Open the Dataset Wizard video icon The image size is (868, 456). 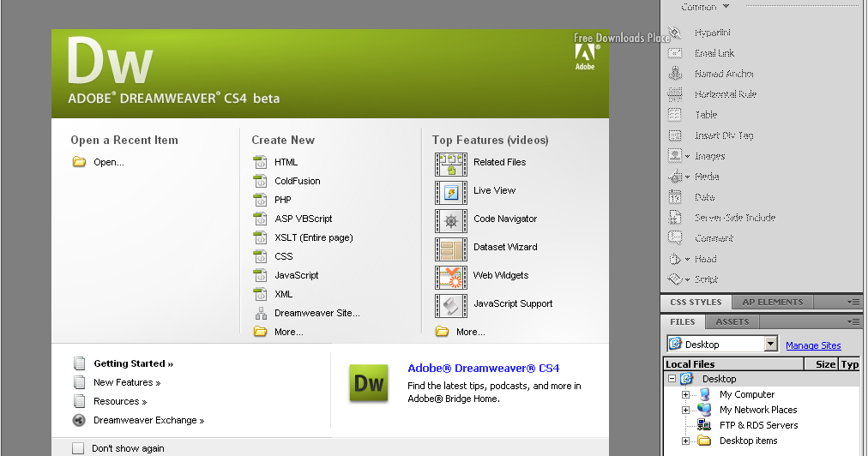point(451,249)
